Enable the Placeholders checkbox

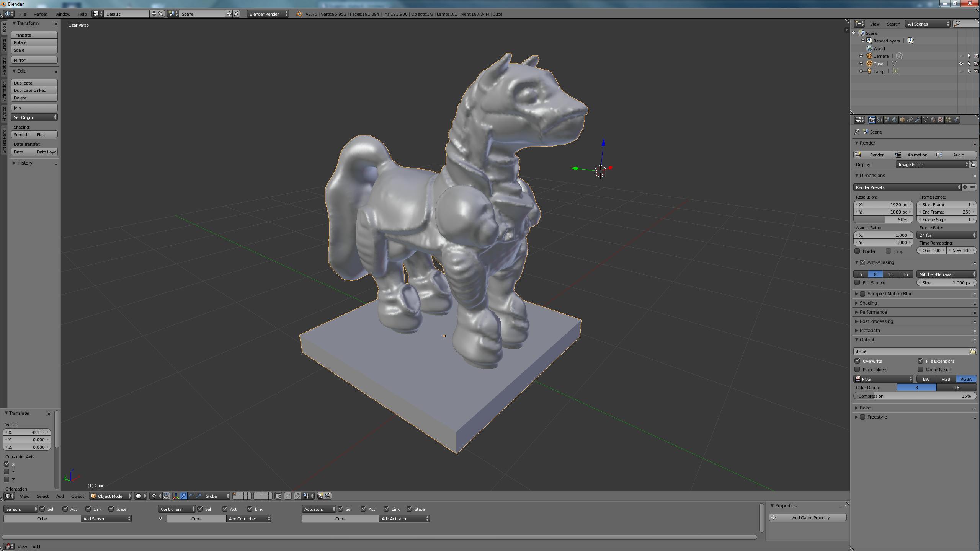pos(857,369)
